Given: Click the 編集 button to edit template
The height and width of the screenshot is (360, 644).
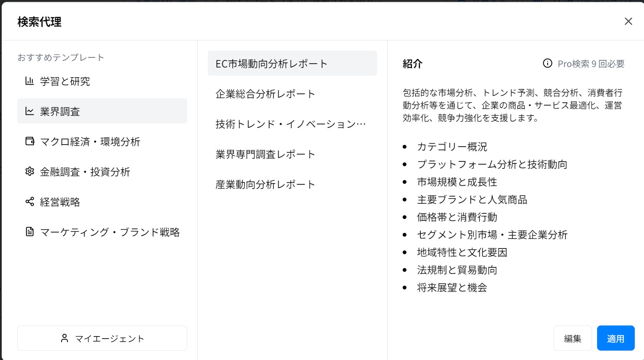Looking at the screenshot, I should click(x=572, y=338).
